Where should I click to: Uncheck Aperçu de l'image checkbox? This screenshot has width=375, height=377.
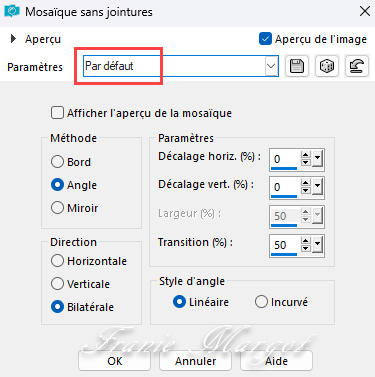265,39
